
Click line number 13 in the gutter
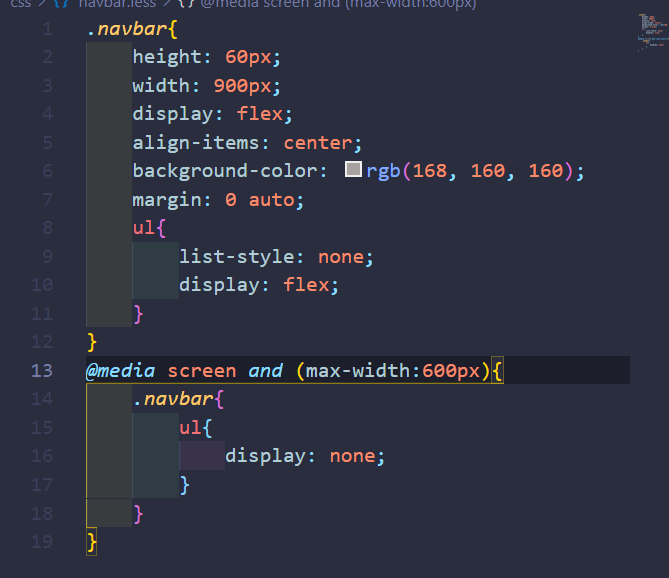coord(42,370)
